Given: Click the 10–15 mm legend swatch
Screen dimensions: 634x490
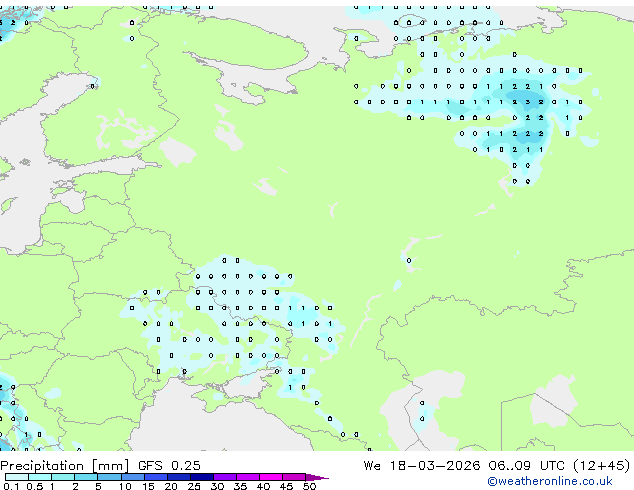Looking at the screenshot, I should tap(132, 477).
